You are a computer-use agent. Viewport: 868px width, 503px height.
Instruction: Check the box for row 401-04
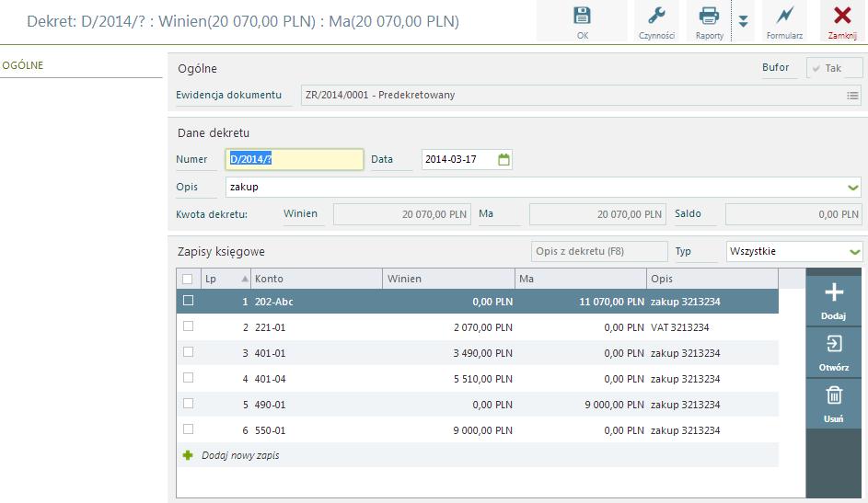click(x=188, y=378)
